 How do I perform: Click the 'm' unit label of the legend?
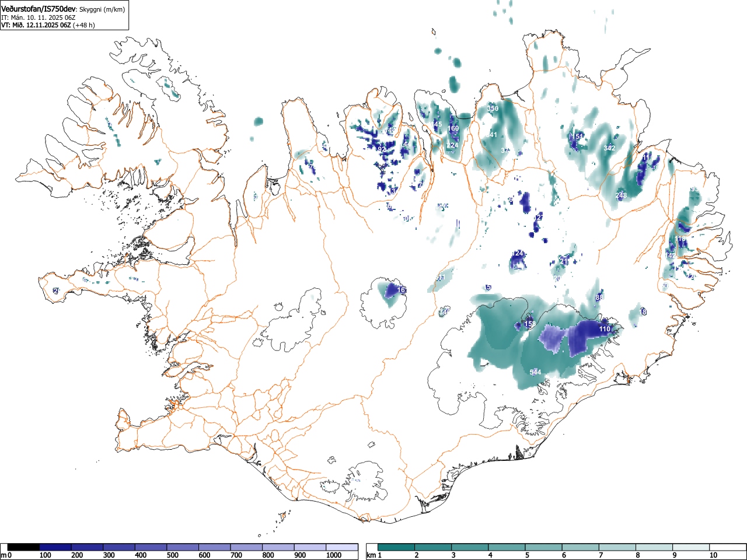tap(4, 555)
